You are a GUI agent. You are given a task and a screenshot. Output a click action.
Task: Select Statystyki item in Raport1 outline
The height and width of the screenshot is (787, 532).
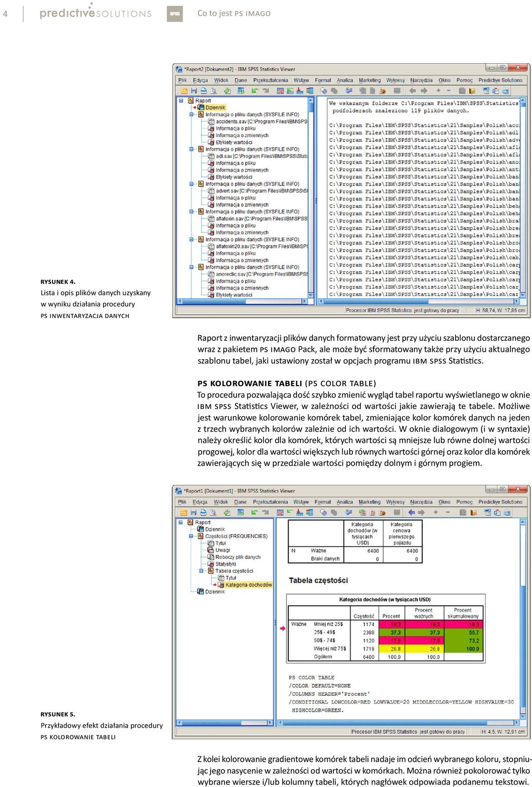(x=226, y=564)
